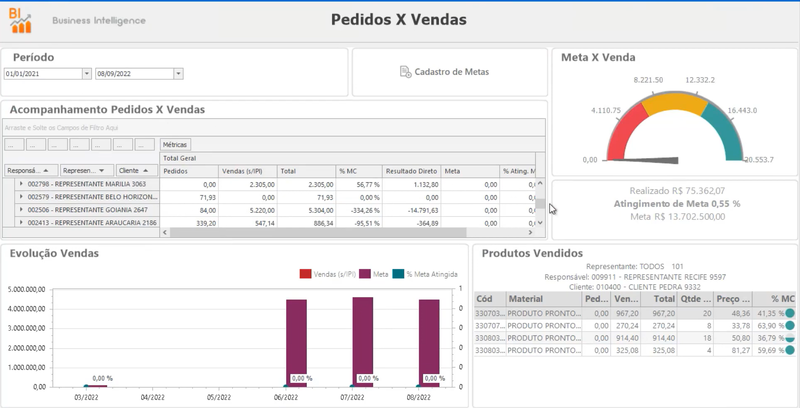
Task: Expand row 002506 - REPRESENTANTE GOIANIA 2647
Action: (21, 210)
